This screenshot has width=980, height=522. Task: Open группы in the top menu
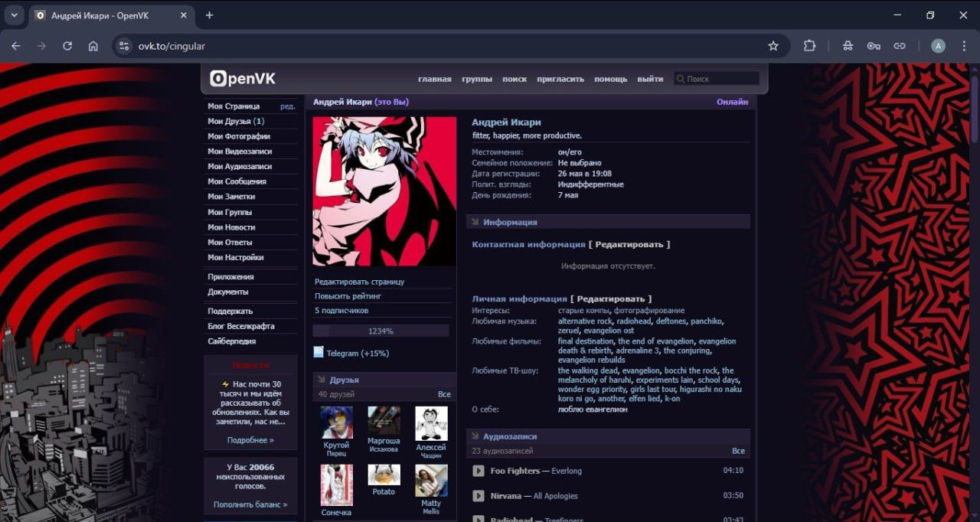(x=476, y=79)
